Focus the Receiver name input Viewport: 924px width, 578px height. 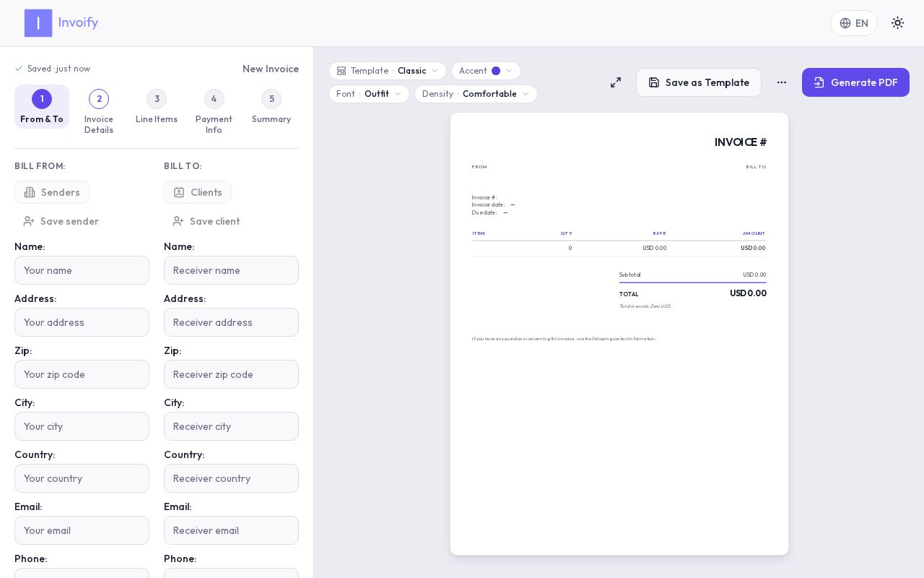[231, 270]
